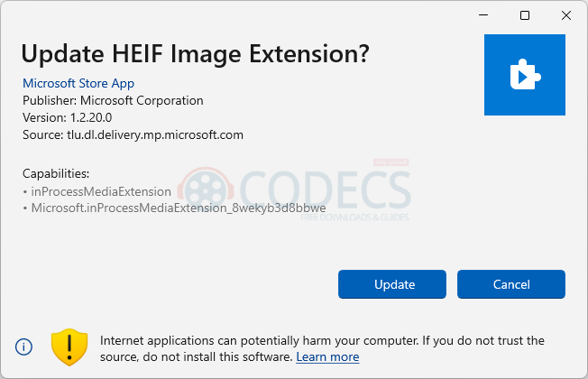Click the blue HEIF extension app icon
588x379 pixels.
point(525,75)
